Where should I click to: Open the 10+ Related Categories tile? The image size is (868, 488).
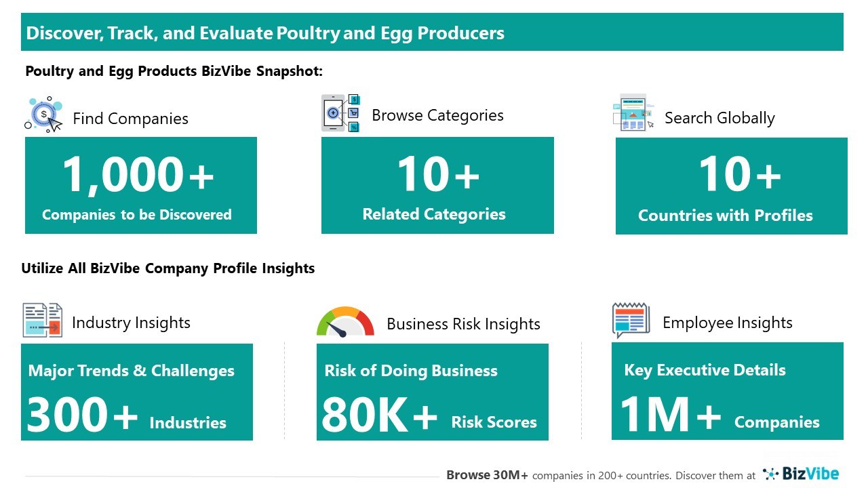[x=437, y=185]
